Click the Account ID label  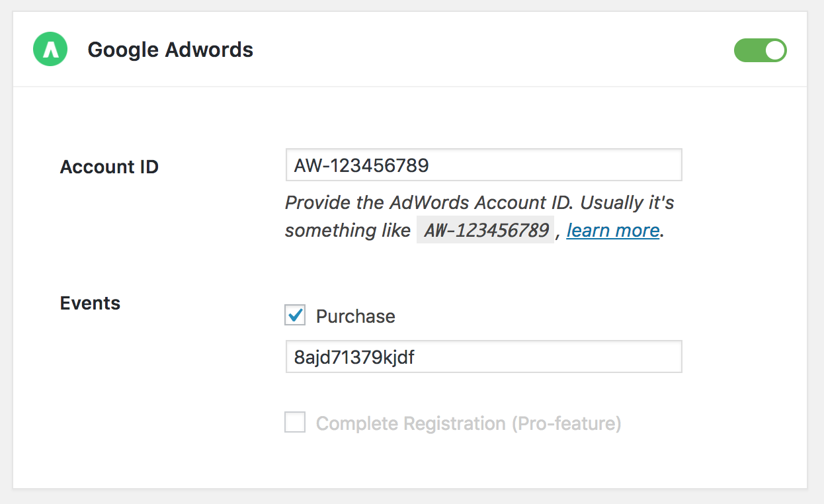(109, 167)
